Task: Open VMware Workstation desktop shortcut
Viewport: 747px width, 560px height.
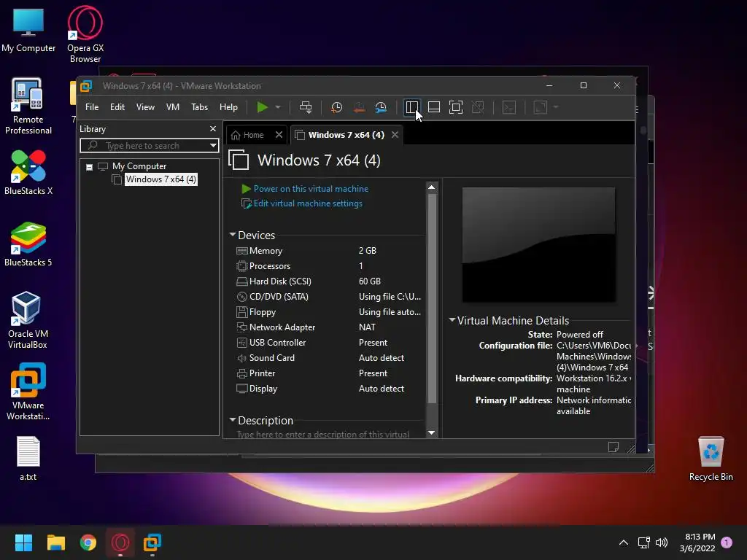Action: [28, 392]
